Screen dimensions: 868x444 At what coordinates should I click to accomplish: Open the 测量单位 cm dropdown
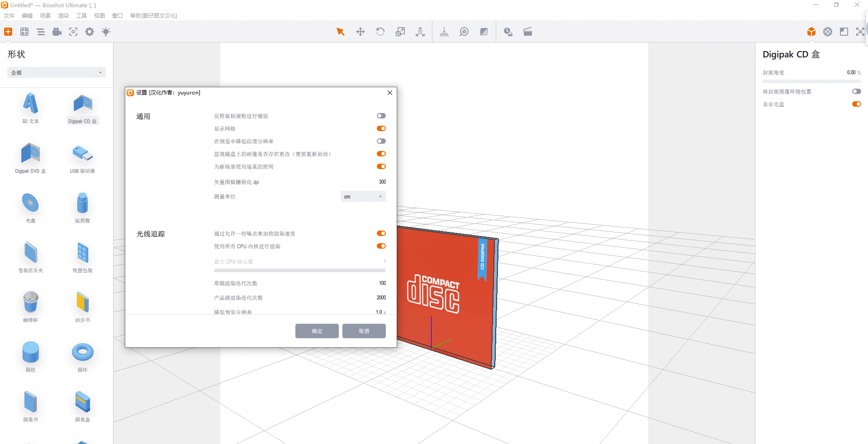click(363, 197)
